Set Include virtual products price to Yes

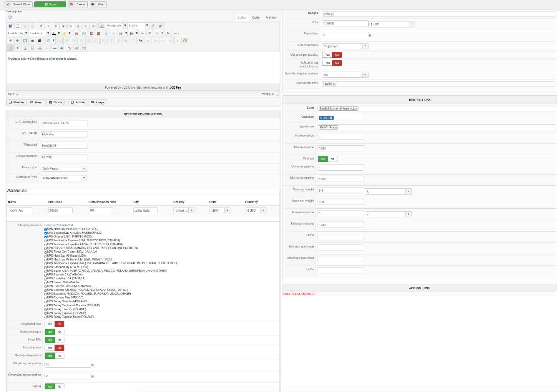pyautogui.click(x=327, y=63)
